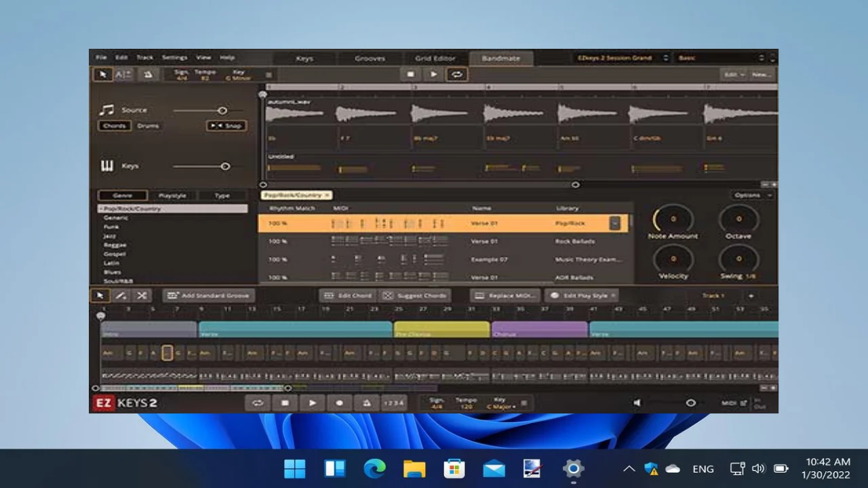Switch to the Keys tab

click(x=304, y=58)
